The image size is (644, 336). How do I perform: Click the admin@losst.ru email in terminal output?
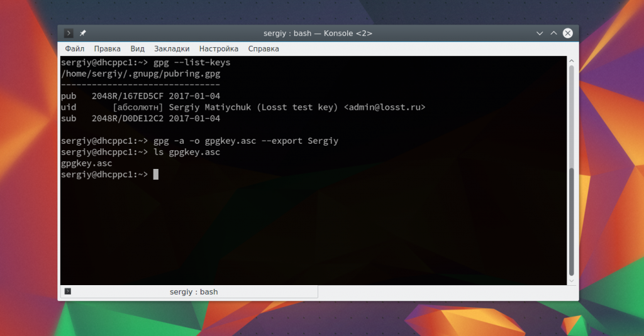384,107
